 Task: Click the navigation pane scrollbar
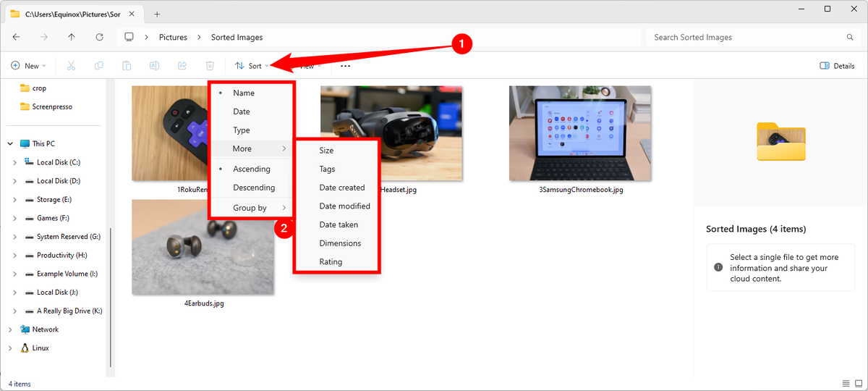point(110,297)
